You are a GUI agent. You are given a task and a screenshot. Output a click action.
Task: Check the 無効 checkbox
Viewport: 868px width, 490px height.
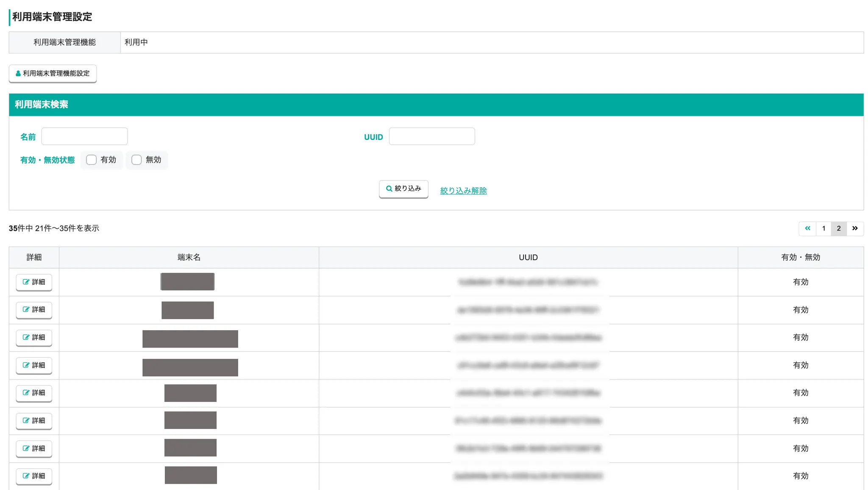pos(136,160)
